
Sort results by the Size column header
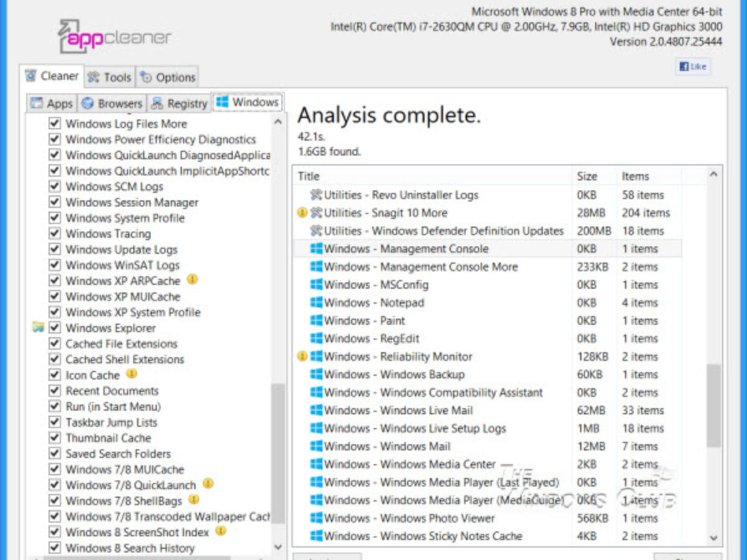click(594, 176)
